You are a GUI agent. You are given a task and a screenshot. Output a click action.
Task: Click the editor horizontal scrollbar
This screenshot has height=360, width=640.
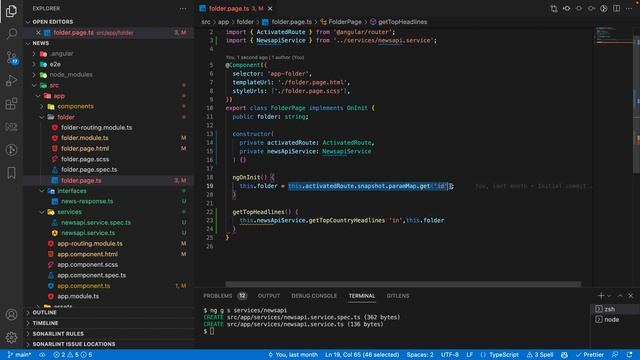(403, 284)
